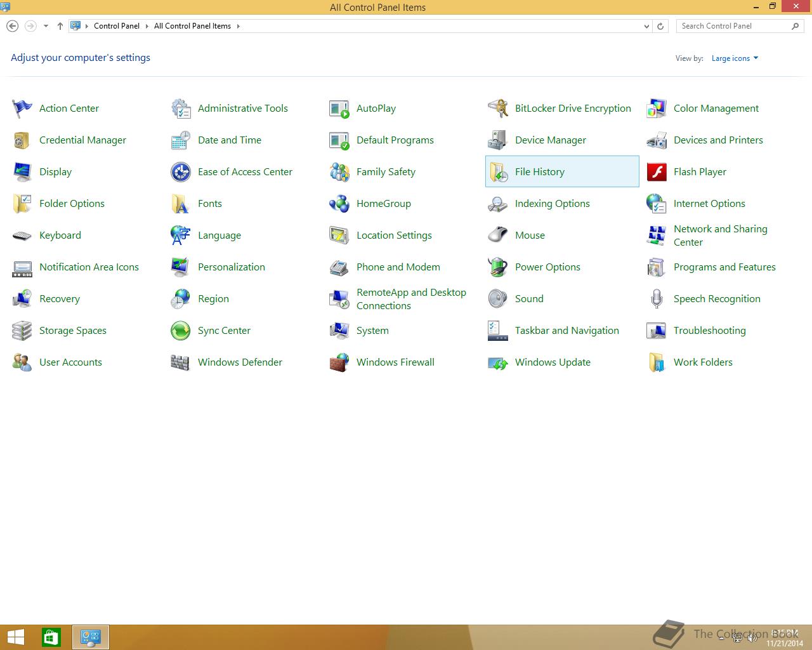
Task: Click Taskbar and Navigation link
Action: click(x=567, y=331)
